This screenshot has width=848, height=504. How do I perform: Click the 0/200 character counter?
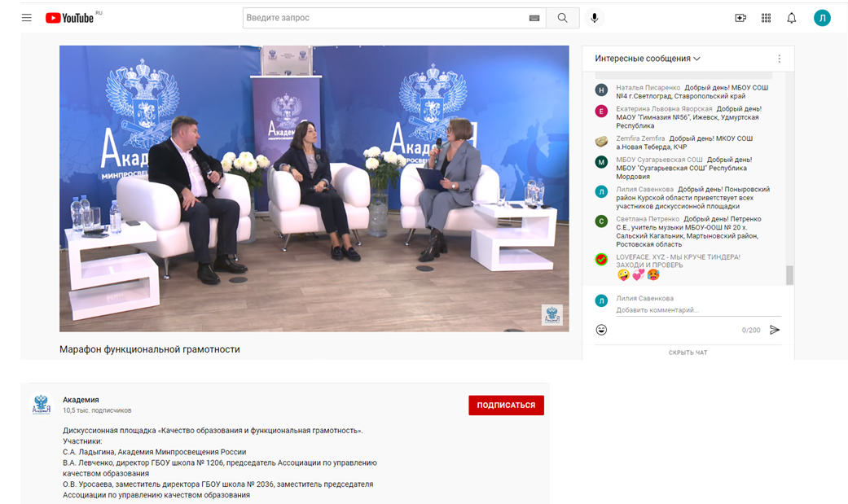(x=750, y=330)
